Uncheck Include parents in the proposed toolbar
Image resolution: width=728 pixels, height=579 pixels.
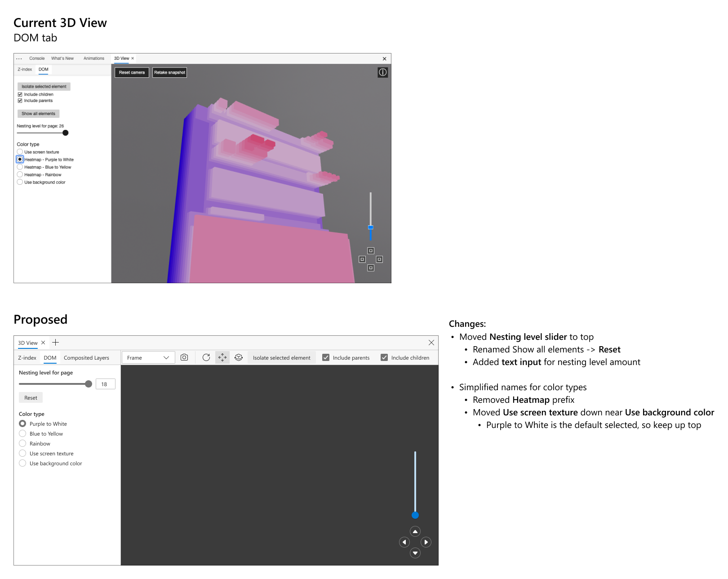[x=326, y=358]
